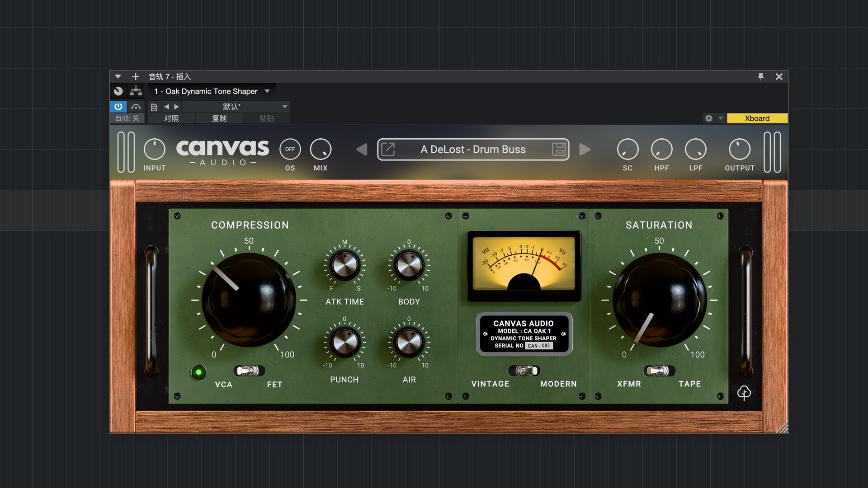868x488 pixels.
Task: Click the large Compression knob
Action: coord(249,300)
